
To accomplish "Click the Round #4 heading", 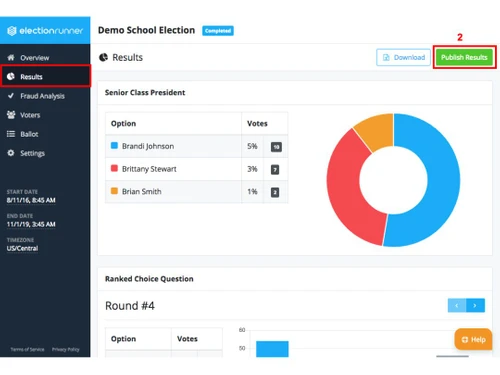I will coord(130,306).
